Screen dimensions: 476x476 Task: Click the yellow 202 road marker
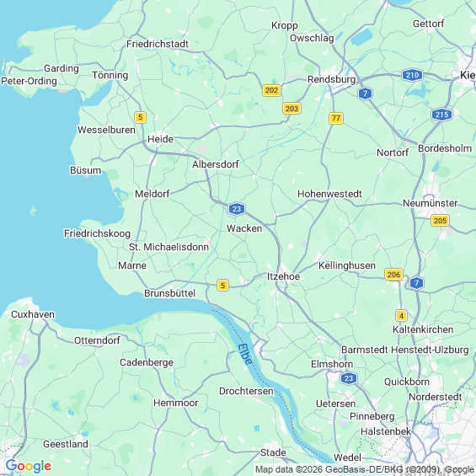click(x=271, y=90)
